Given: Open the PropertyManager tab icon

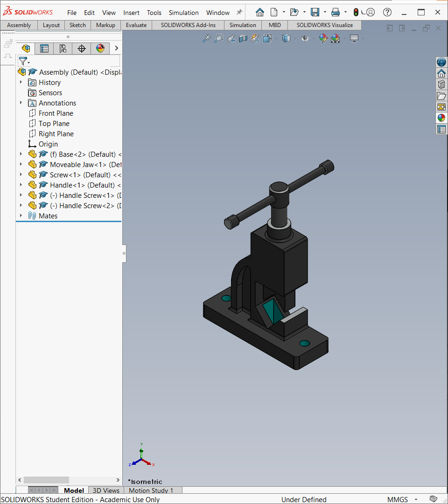Looking at the screenshot, I should 44,49.
